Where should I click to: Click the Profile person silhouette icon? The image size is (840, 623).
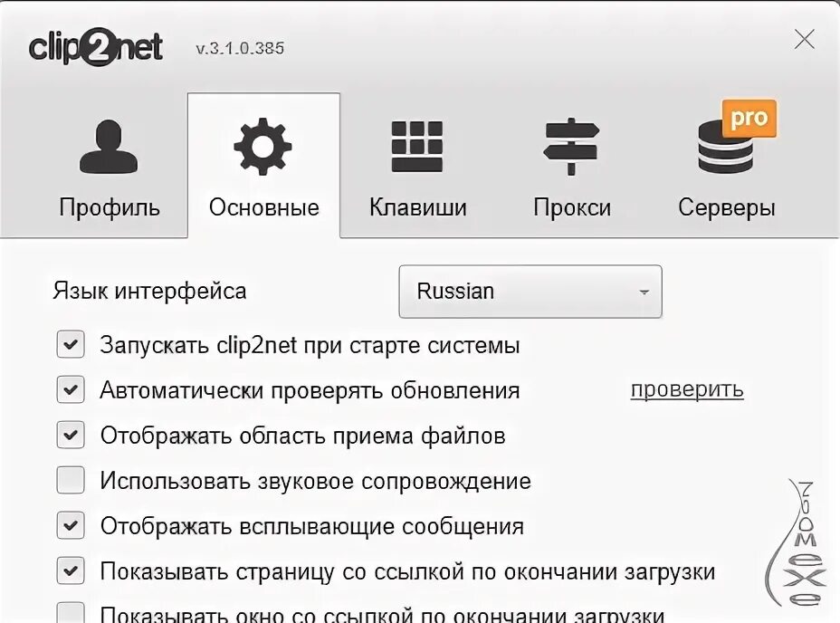coord(109,147)
